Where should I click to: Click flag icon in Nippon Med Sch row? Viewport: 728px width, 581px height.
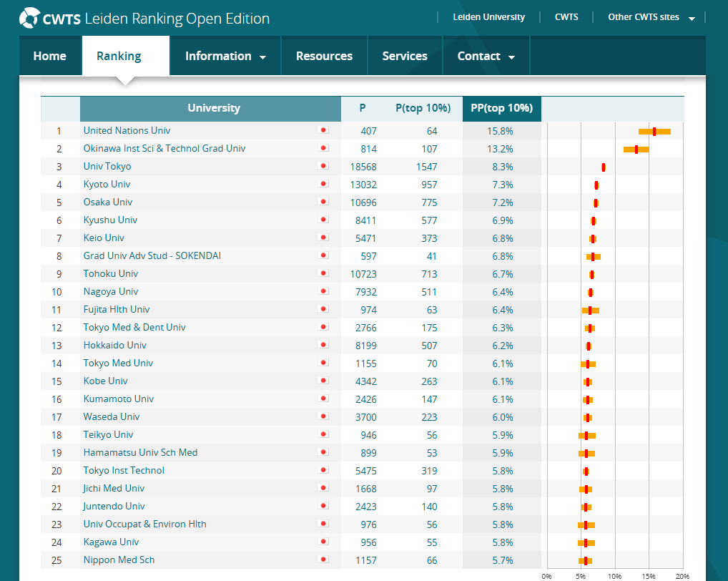323,560
